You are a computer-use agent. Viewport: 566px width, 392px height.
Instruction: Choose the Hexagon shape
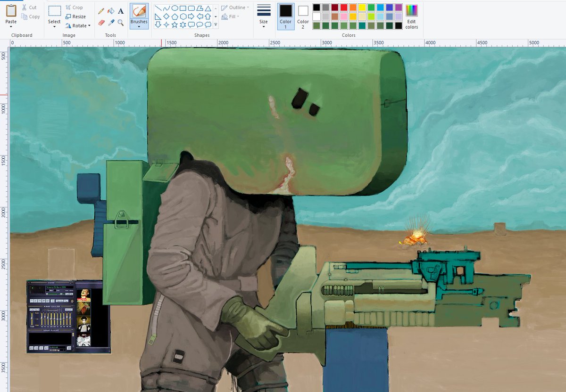(183, 16)
